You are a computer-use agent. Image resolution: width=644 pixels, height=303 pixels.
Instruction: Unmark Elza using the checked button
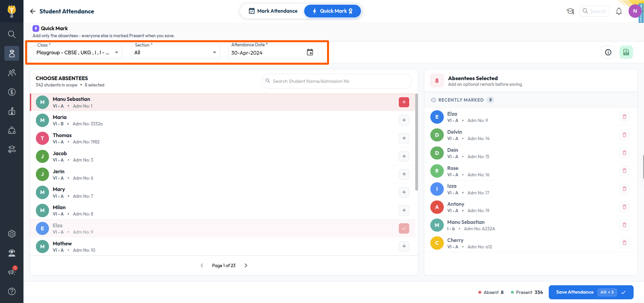404,229
